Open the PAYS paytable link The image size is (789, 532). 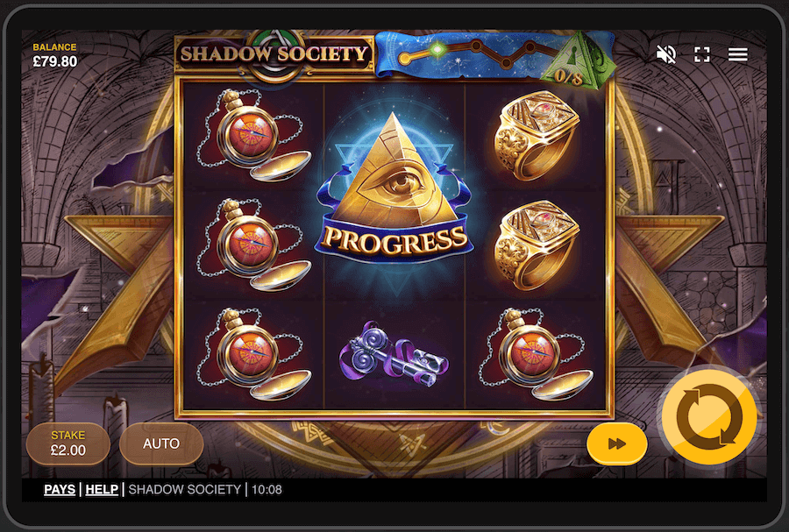60,489
